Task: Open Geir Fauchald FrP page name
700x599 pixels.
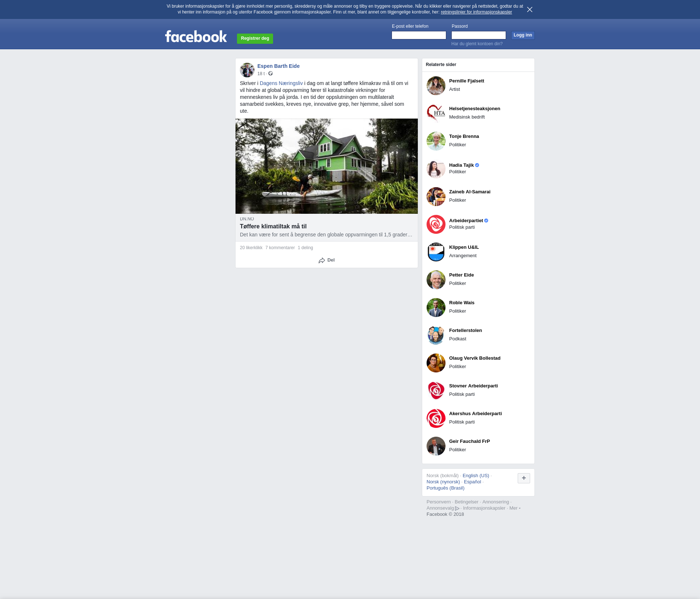Action: pos(470,441)
